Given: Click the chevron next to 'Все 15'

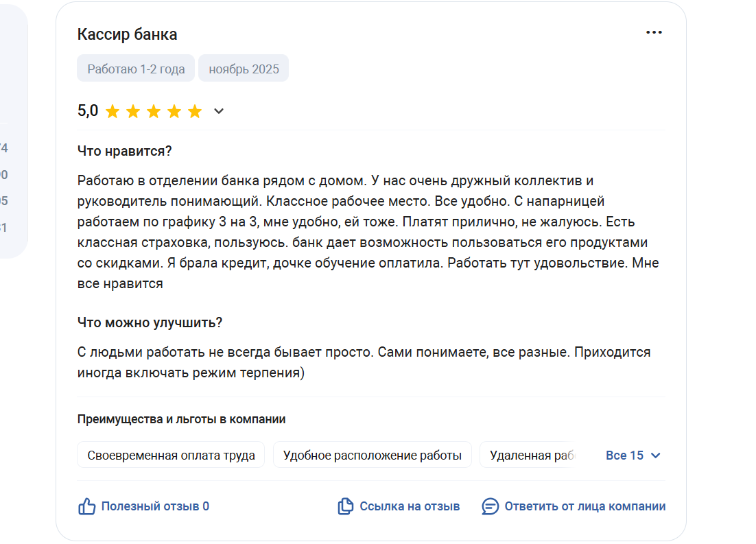Looking at the screenshot, I should (655, 456).
